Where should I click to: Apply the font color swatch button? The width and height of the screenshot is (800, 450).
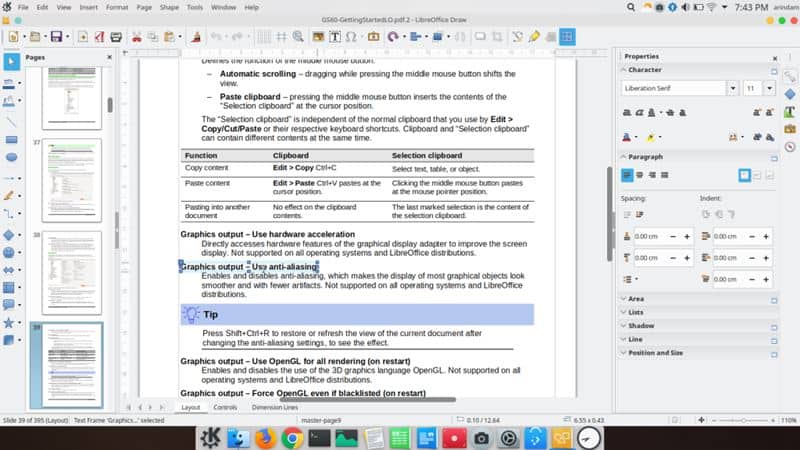point(627,137)
